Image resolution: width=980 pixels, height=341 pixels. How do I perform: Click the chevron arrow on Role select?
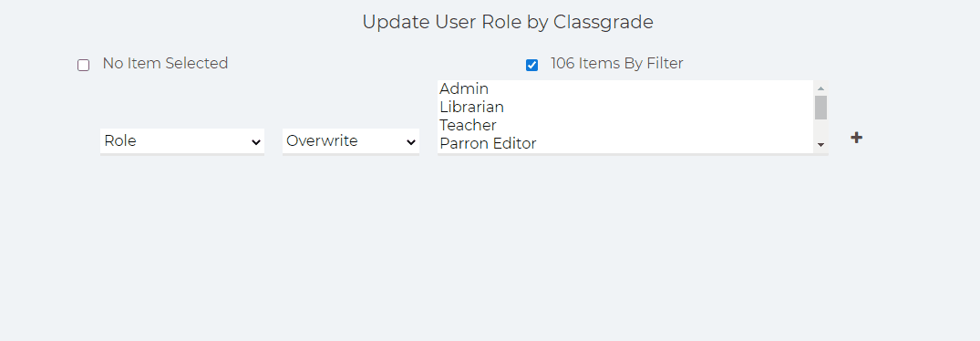(x=255, y=142)
